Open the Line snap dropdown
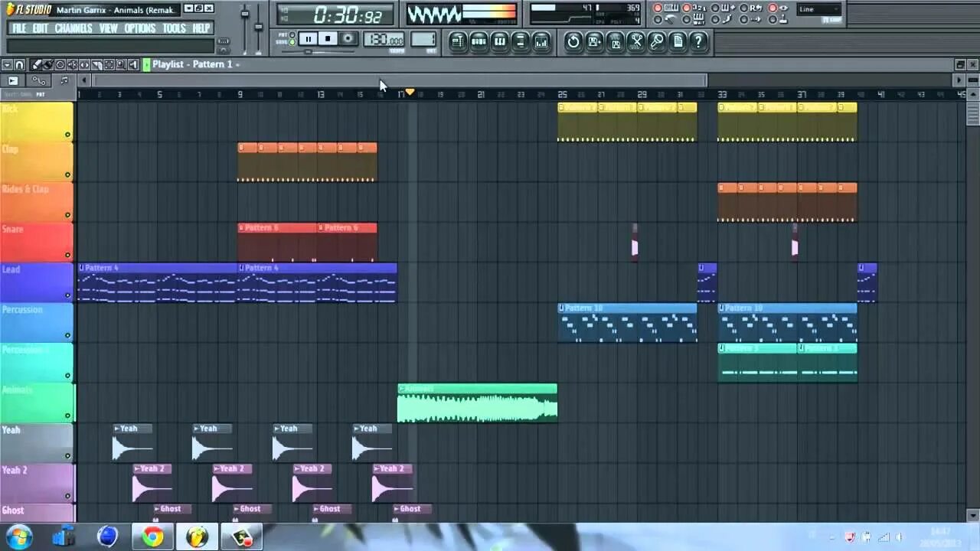Screen dimensions: 980x551 pyautogui.click(x=819, y=9)
